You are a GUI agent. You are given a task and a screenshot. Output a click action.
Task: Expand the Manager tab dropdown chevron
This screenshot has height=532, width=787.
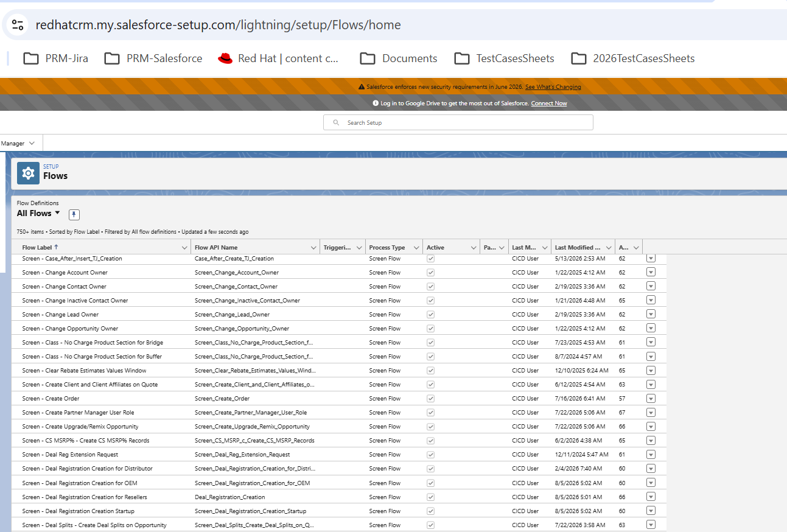[x=32, y=144]
